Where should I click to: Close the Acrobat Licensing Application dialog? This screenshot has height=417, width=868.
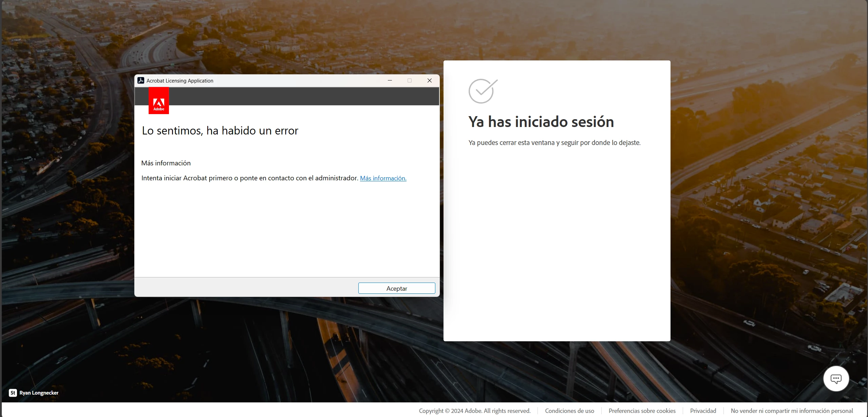click(429, 80)
